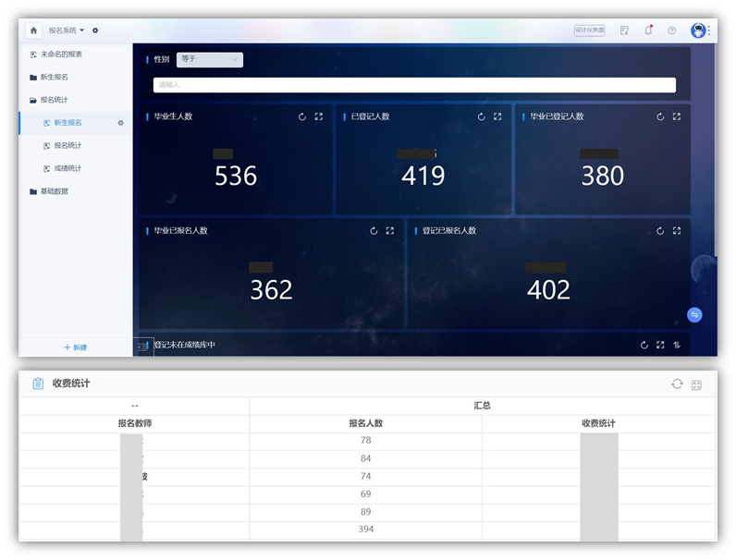
Task: Open the notification bell
Action: (649, 30)
